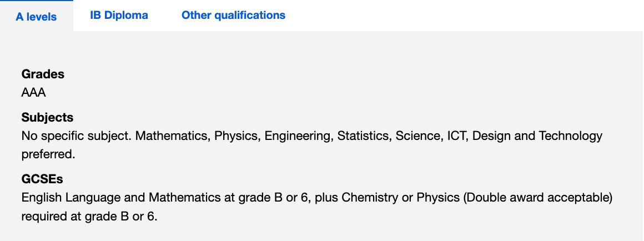Screen dimensions: 644x241
Task: Click "Design and Technology" under Subjects
Action: [537, 136]
